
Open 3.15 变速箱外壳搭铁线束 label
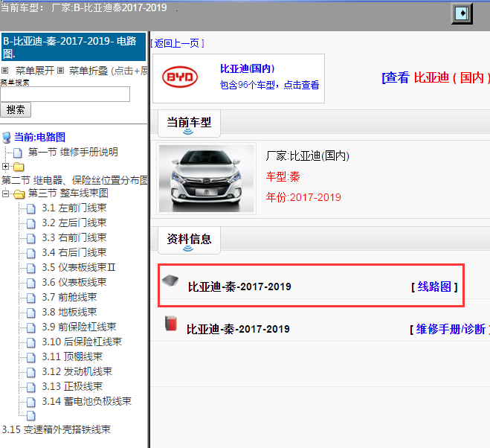pyautogui.click(x=57, y=429)
